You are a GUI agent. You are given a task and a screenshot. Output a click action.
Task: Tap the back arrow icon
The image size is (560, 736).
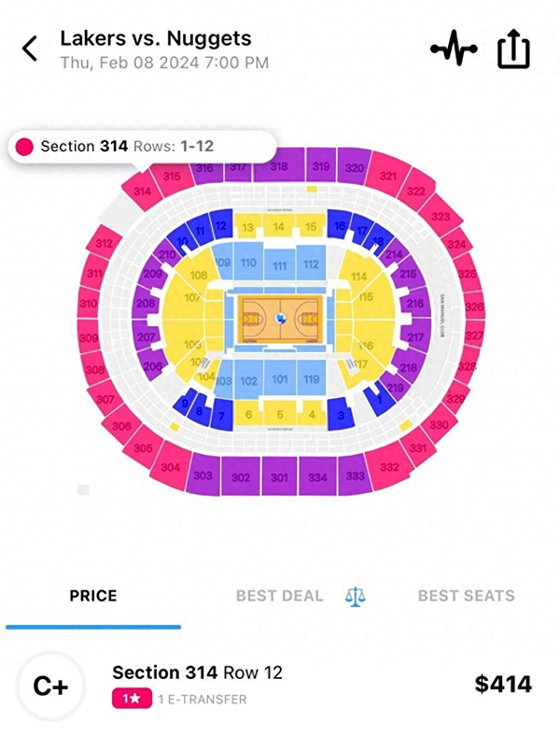31,49
